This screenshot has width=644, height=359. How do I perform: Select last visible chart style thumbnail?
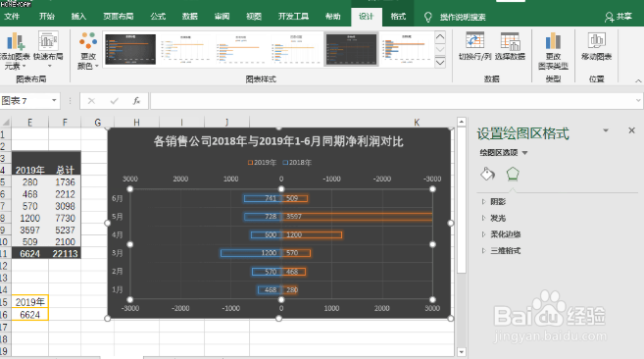[x=406, y=49]
